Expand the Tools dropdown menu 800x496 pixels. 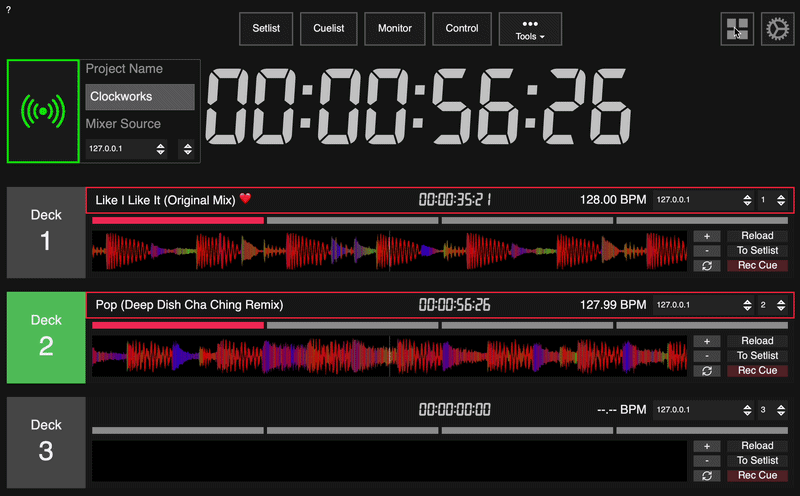530,29
